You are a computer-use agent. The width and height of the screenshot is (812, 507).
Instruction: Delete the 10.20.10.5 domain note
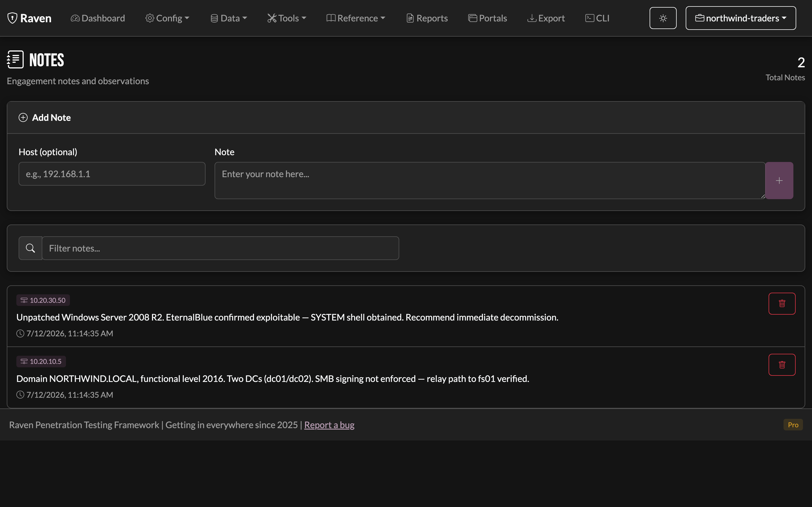coord(782,365)
